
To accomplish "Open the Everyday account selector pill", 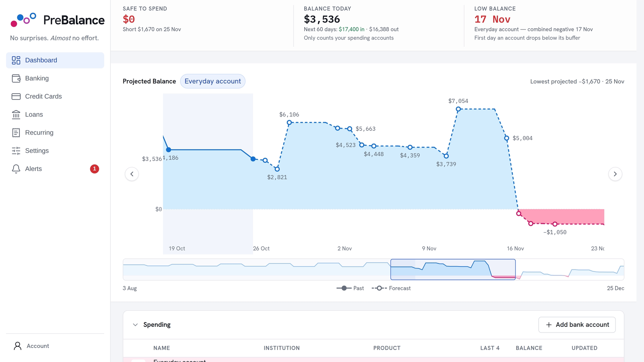I will click(x=213, y=81).
